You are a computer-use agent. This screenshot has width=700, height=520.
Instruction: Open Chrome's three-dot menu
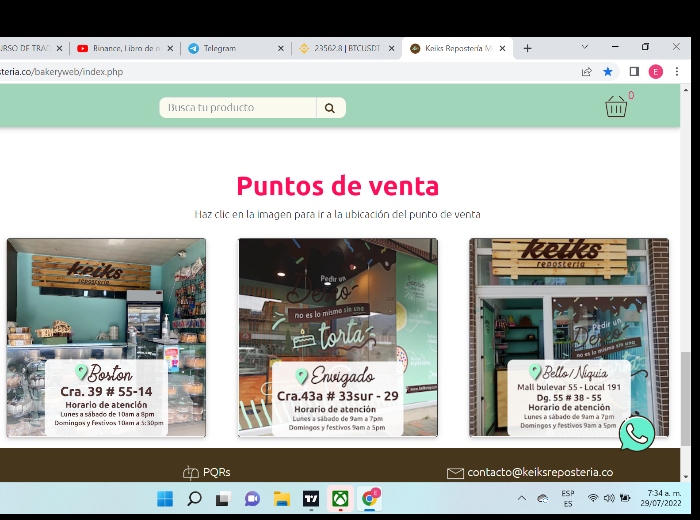[x=677, y=71]
